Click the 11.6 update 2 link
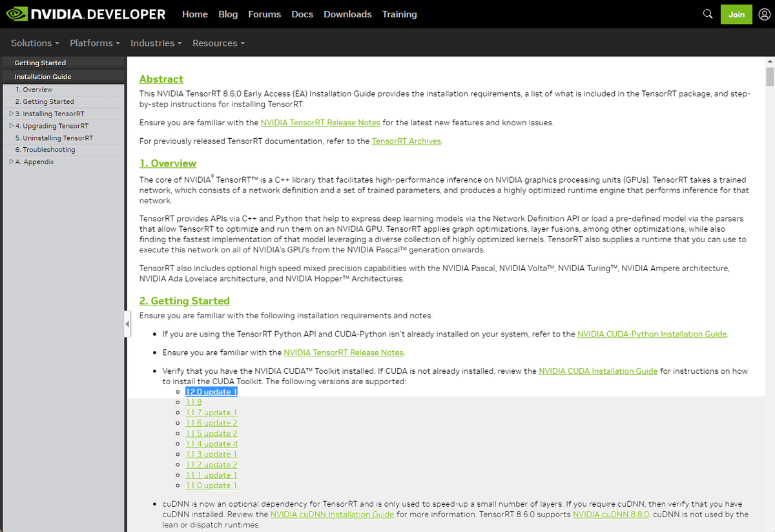The width and height of the screenshot is (775, 532). [x=212, y=423]
